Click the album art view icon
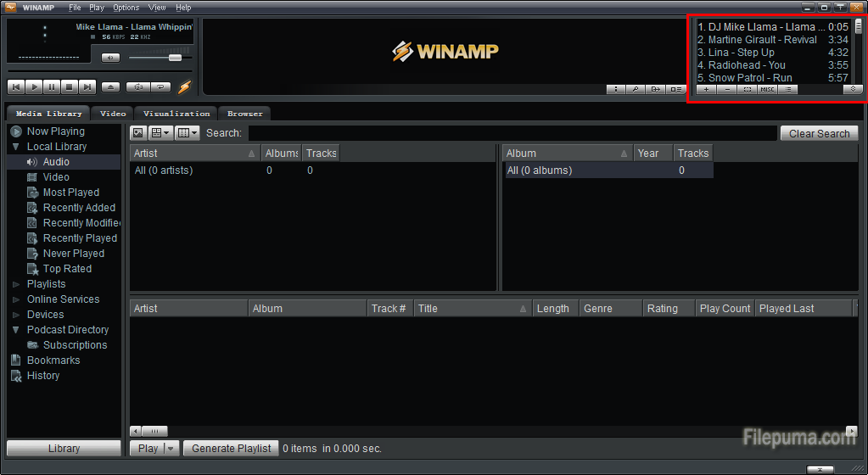The image size is (868, 475). 137,133
